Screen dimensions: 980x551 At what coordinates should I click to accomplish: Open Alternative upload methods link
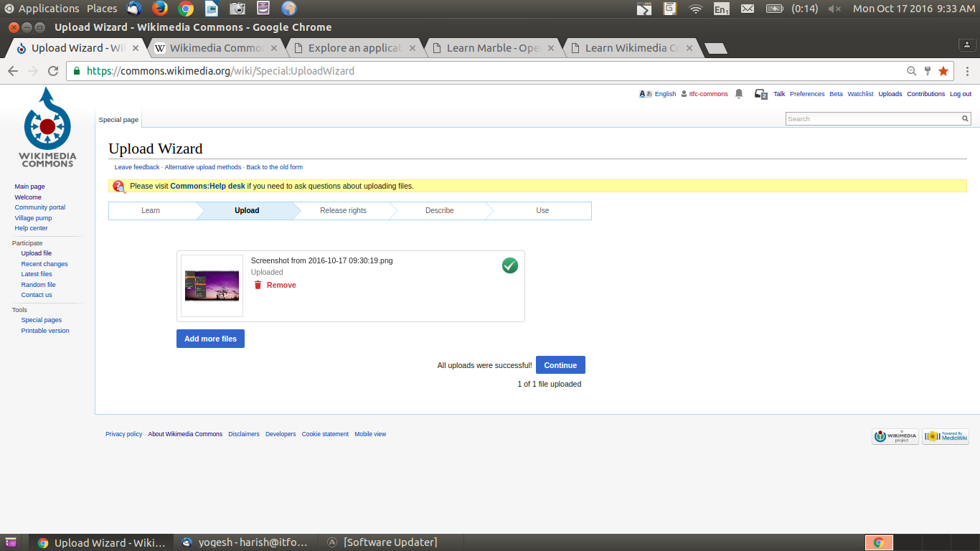[203, 167]
